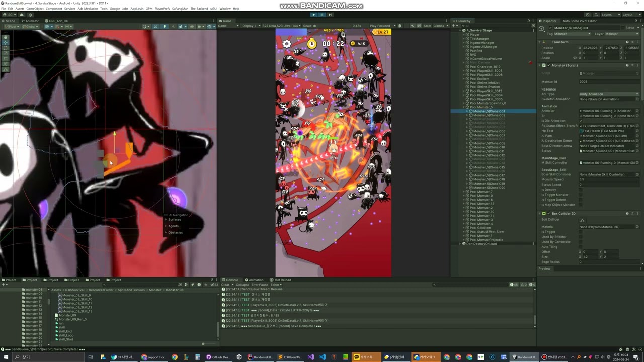644x362 pixels.
Task: Click the Hierarchy create plus button
Action: [454, 26]
